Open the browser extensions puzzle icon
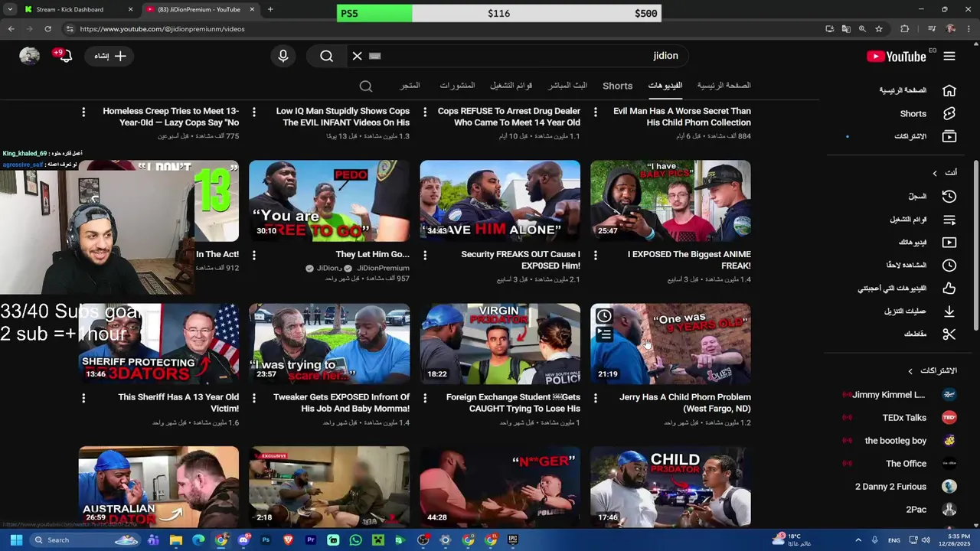Image resolution: width=980 pixels, height=551 pixels. click(904, 29)
